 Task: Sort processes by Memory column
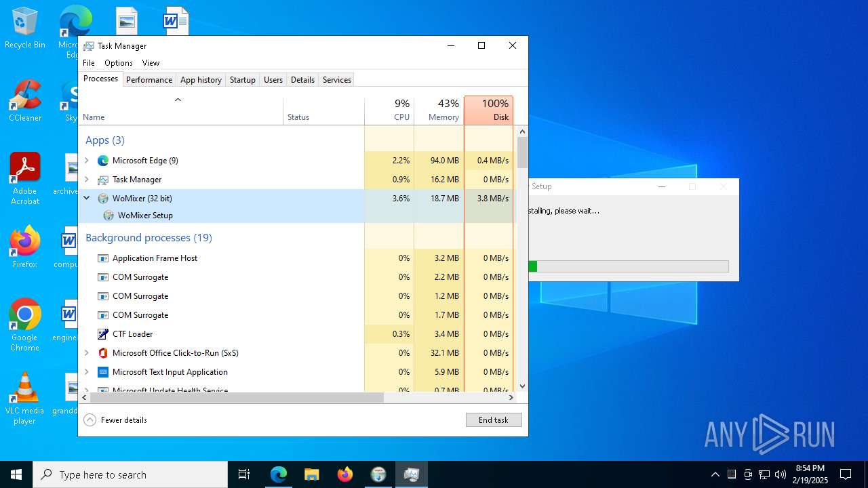tap(439, 110)
